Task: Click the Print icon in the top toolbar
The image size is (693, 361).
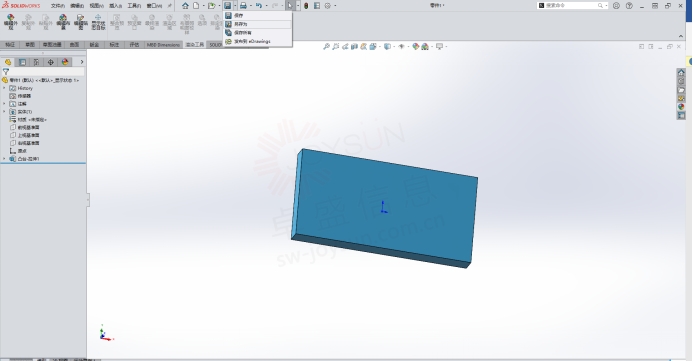Action: tap(243, 6)
